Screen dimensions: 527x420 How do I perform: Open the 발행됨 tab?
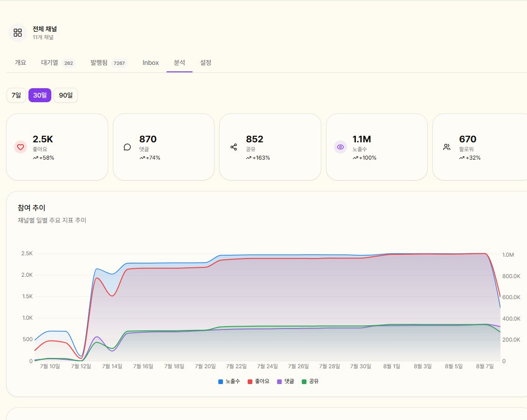click(109, 63)
